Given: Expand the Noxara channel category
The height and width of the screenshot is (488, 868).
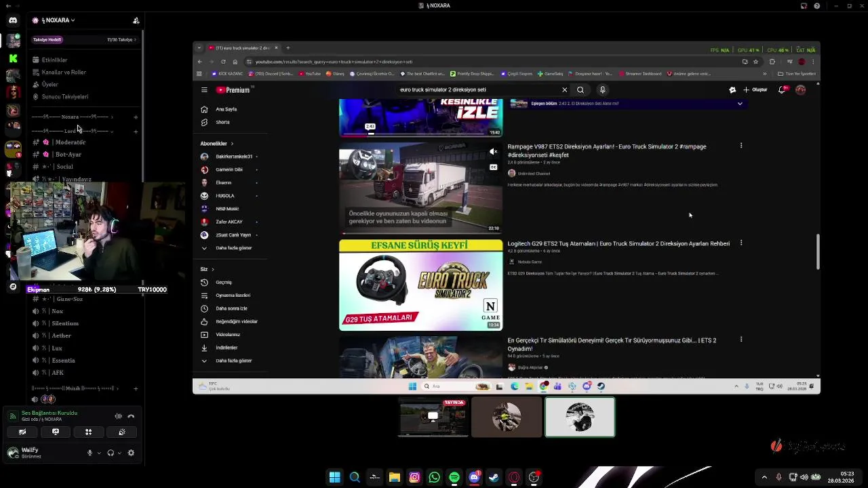Looking at the screenshot, I should click(71, 117).
